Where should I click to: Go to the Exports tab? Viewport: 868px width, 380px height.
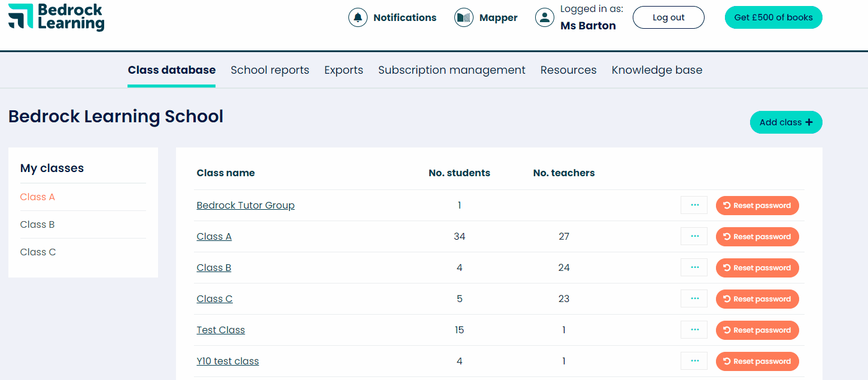coord(344,70)
